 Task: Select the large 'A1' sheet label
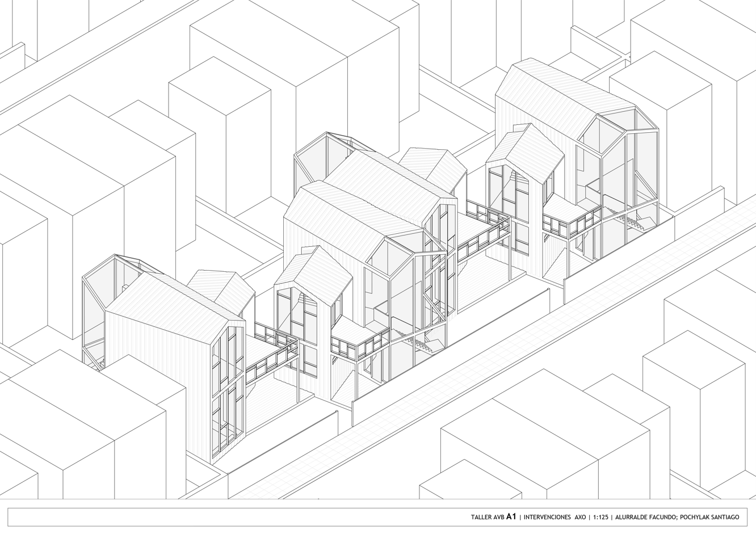click(x=511, y=516)
